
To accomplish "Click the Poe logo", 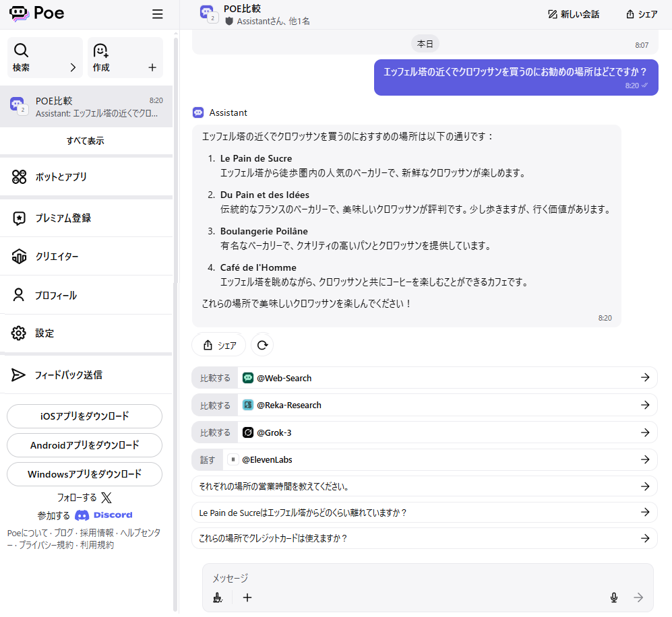I will (x=37, y=13).
